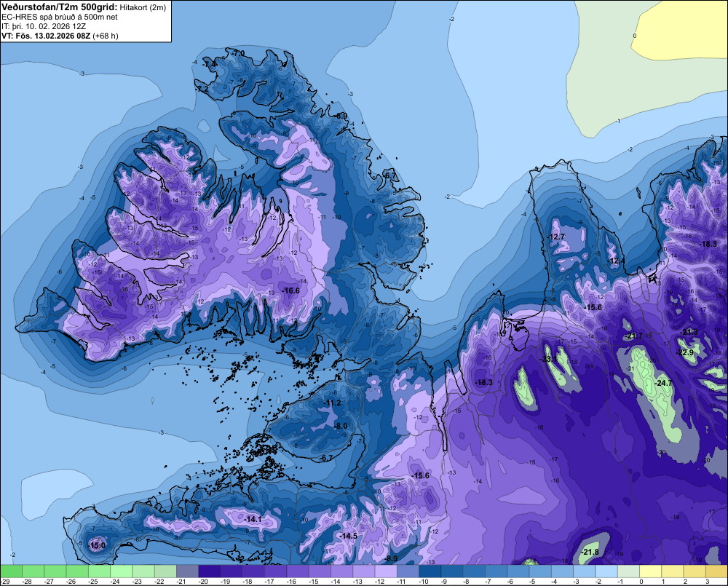Select the legend swatch above the -22 label

(165, 571)
